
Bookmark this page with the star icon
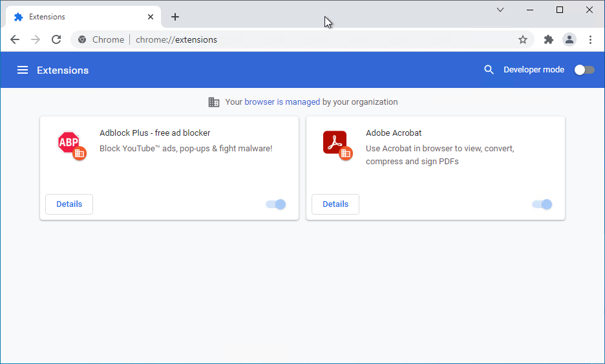[x=523, y=39]
